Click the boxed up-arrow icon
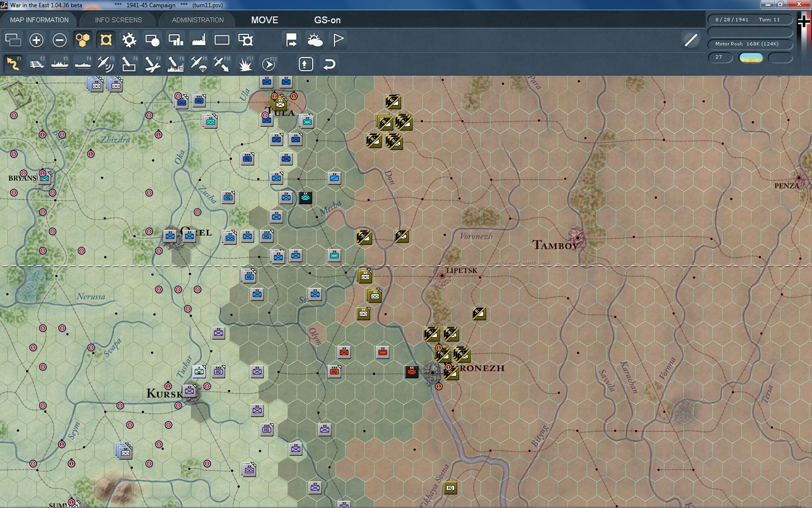 click(306, 64)
